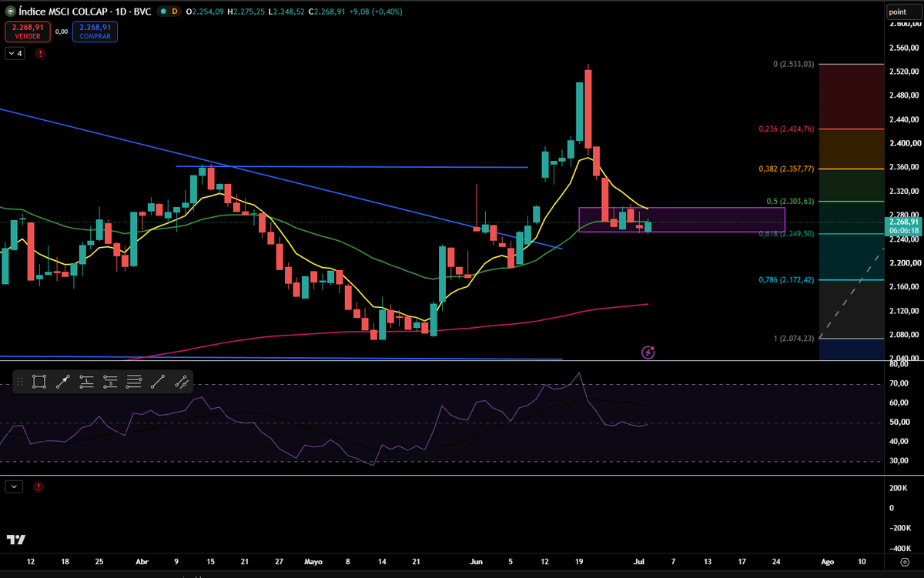924x578 pixels.
Task: Select the purple rectangle zone drawing
Action: 681,219
